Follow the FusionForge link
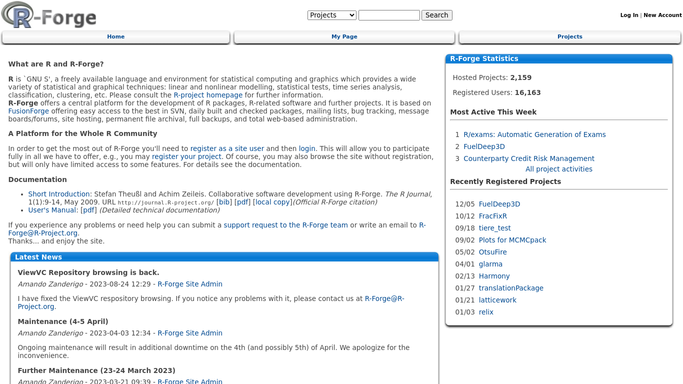 pos(28,111)
